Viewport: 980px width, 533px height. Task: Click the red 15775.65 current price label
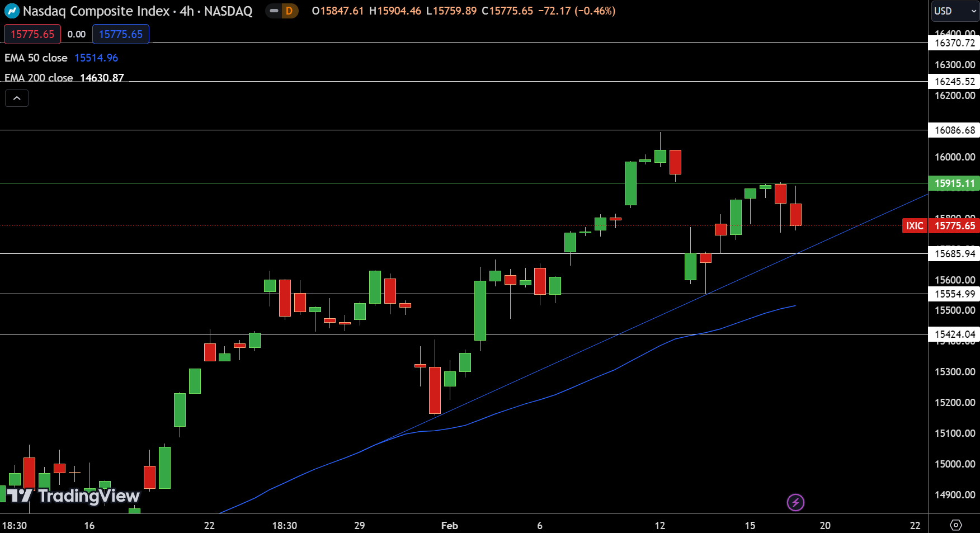point(954,226)
